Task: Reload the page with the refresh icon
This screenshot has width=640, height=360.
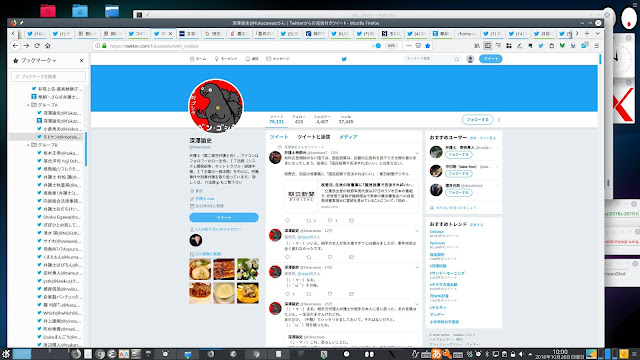Action: click(37, 46)
